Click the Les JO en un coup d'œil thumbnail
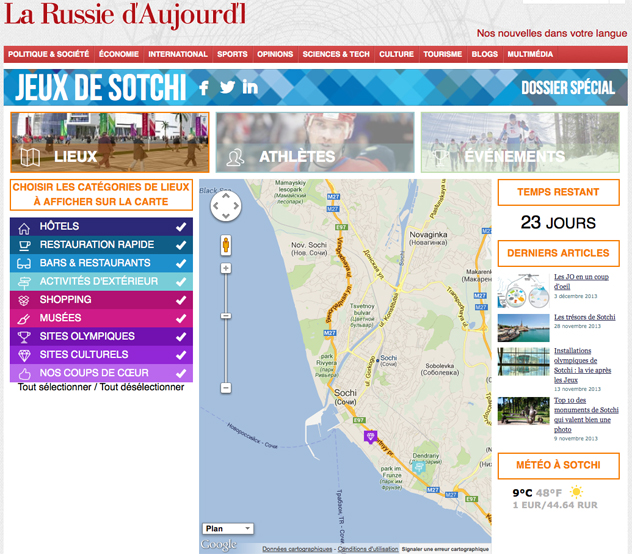 coord(523,291)
